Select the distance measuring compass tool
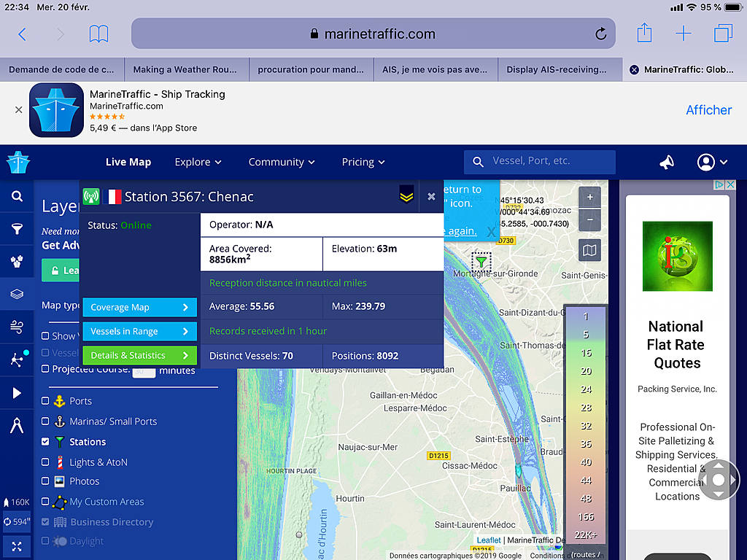The height and width of the screenshot is (560, 747). pos(17,425)
